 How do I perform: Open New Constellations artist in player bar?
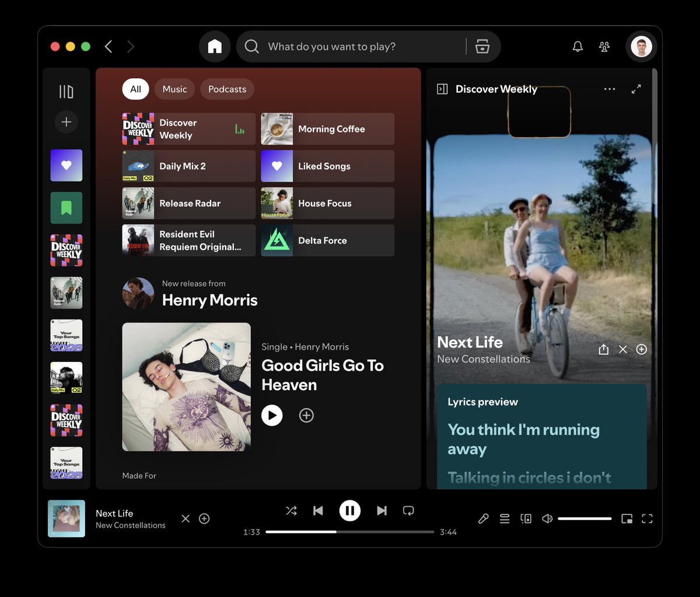131,525
